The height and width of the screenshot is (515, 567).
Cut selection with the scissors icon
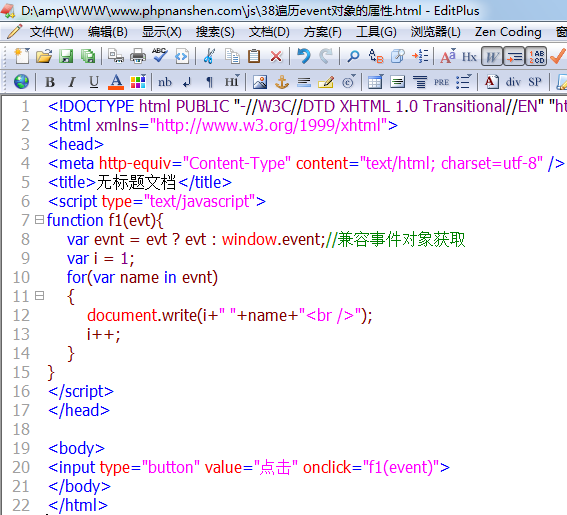[209, 56]
